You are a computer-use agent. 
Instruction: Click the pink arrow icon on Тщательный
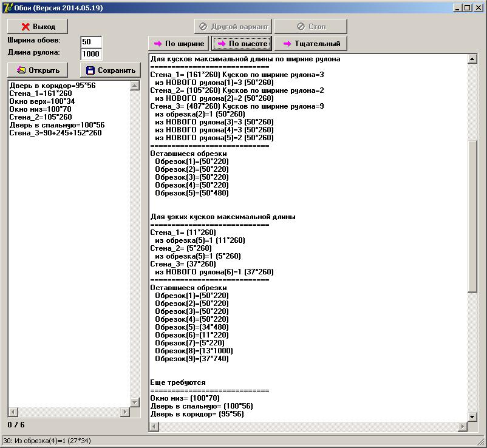click(287, 44)
